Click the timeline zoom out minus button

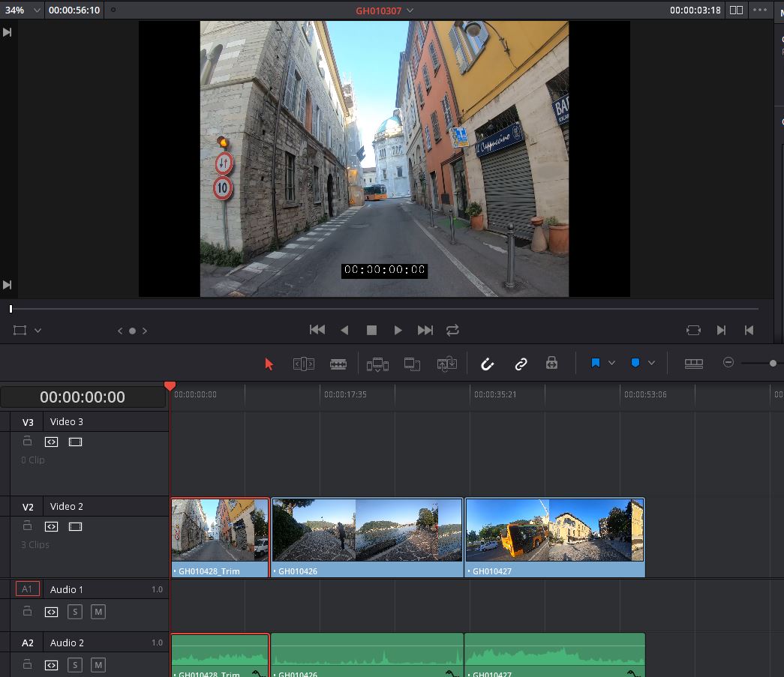point(728,363)
